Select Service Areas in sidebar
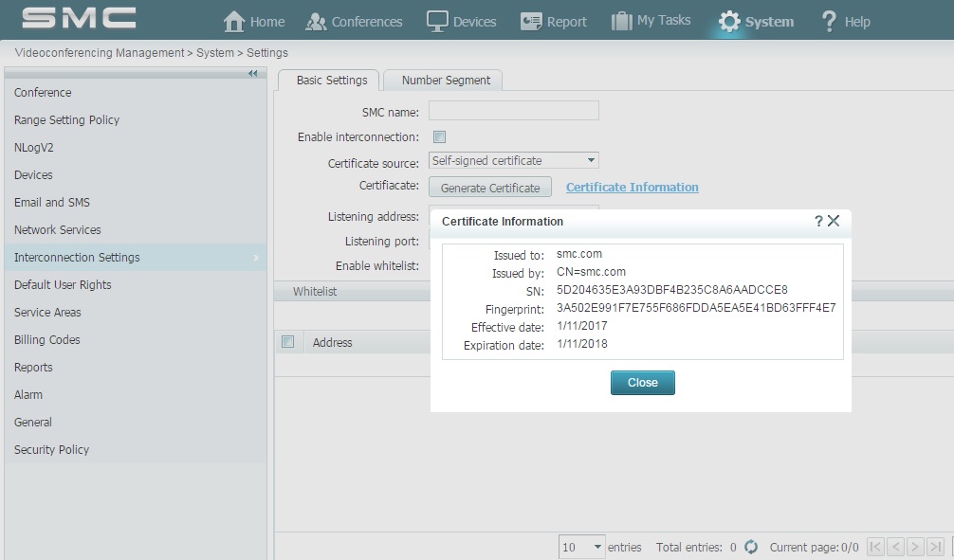This screenshot has height=560, width=954. 135,312
